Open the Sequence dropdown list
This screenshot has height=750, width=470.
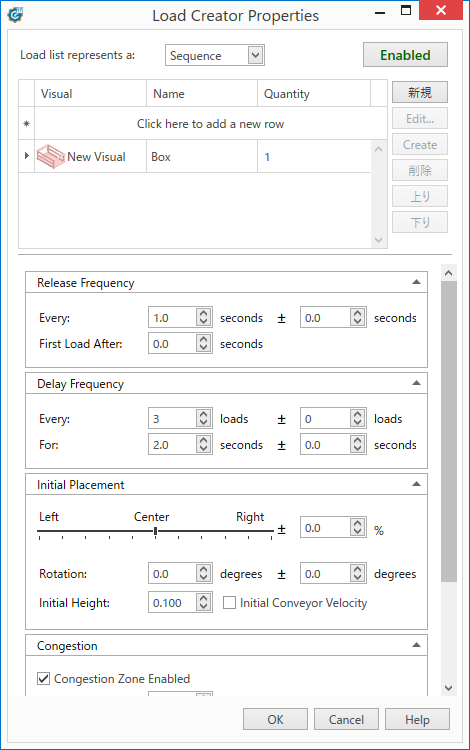tap(256, 55)
